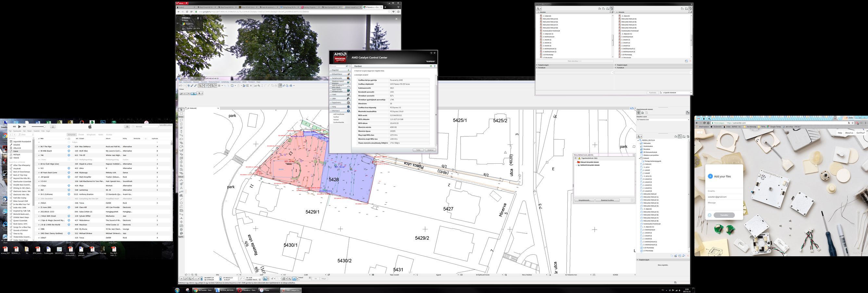Adjust the iTunes volume slider

38,127
